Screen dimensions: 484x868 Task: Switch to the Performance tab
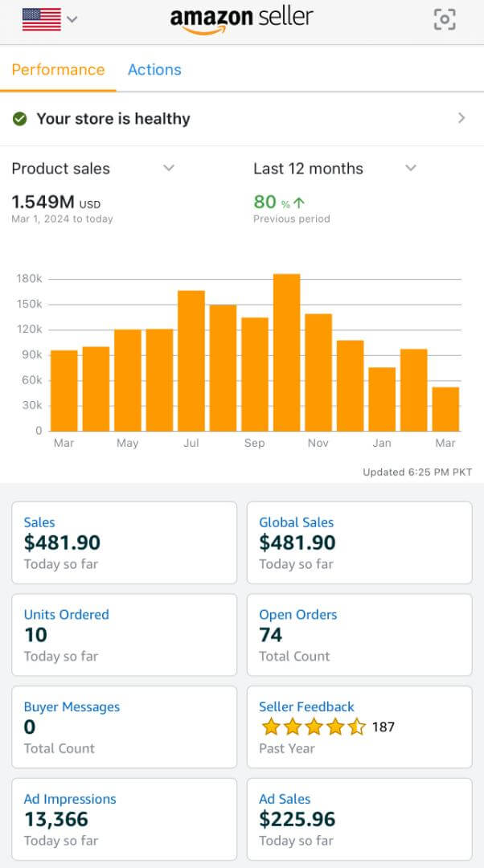point(58,69)
